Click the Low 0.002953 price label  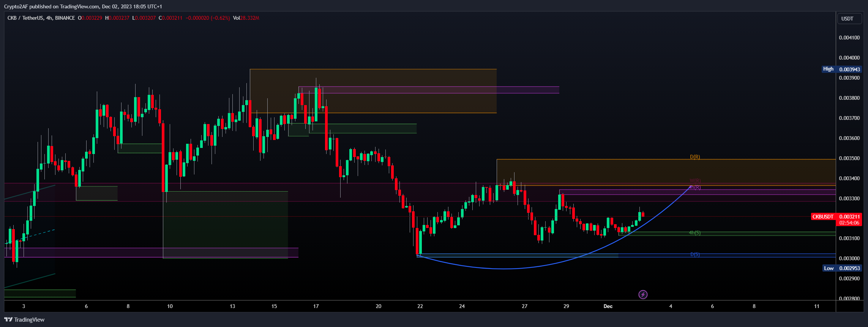(842, 268)
